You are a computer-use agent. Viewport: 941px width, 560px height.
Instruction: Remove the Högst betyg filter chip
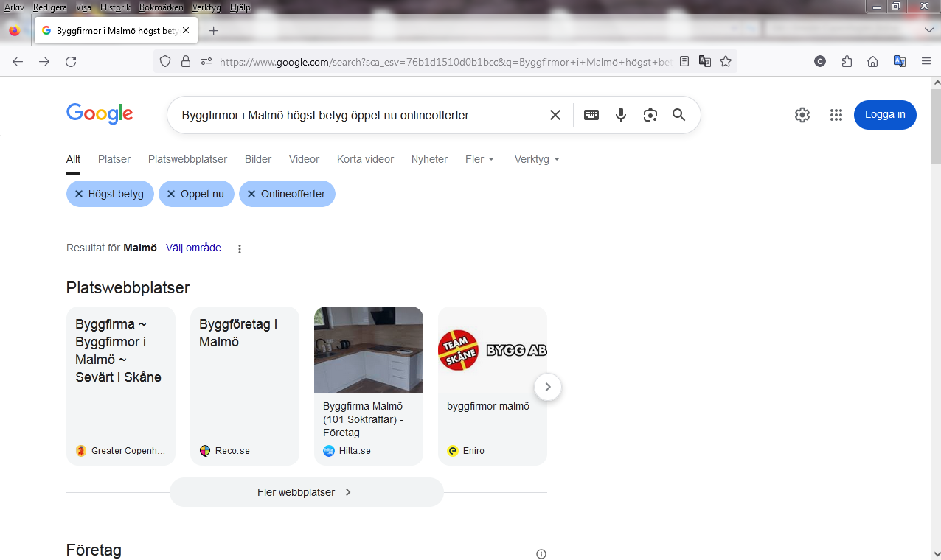(x=110, y=195)
